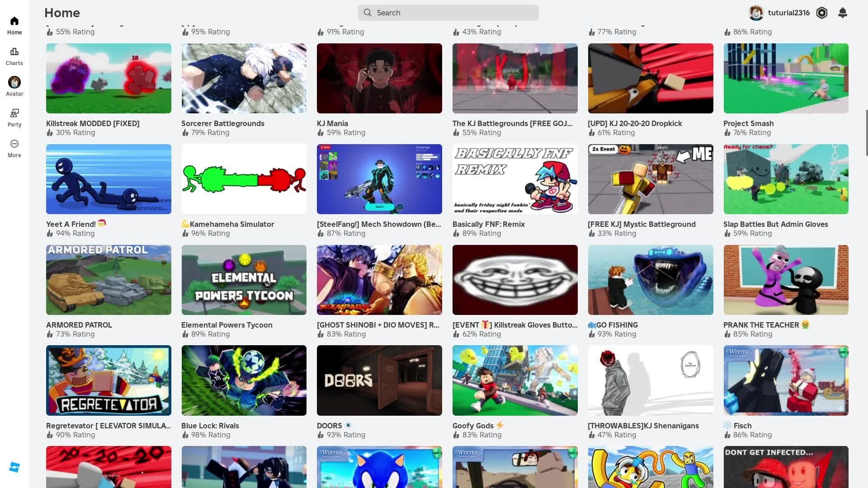Screen dimensions: 868x488
Task: Click the user avatar picture in header
Action: coord(756,13)
